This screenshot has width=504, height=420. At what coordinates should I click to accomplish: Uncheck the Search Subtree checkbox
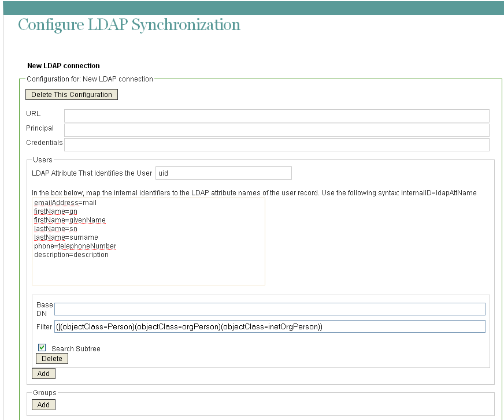[x=41, y=347]
